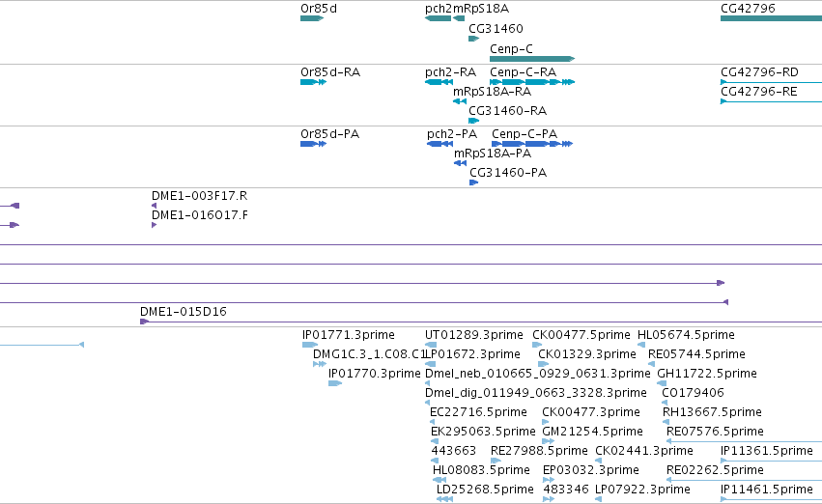Click the feature labeled 443663
Screen dimensions: 822x504
pyautogui.click(x=435, y=461)
